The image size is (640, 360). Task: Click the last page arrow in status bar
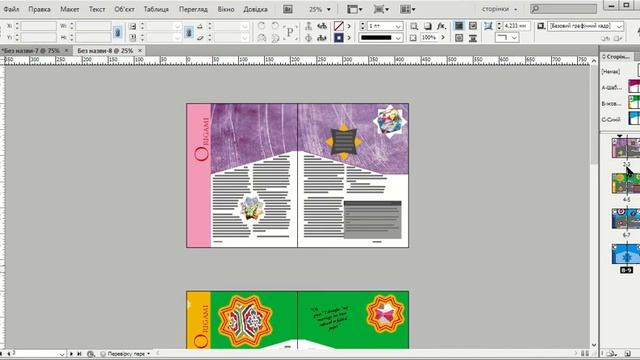pos(79,353)
